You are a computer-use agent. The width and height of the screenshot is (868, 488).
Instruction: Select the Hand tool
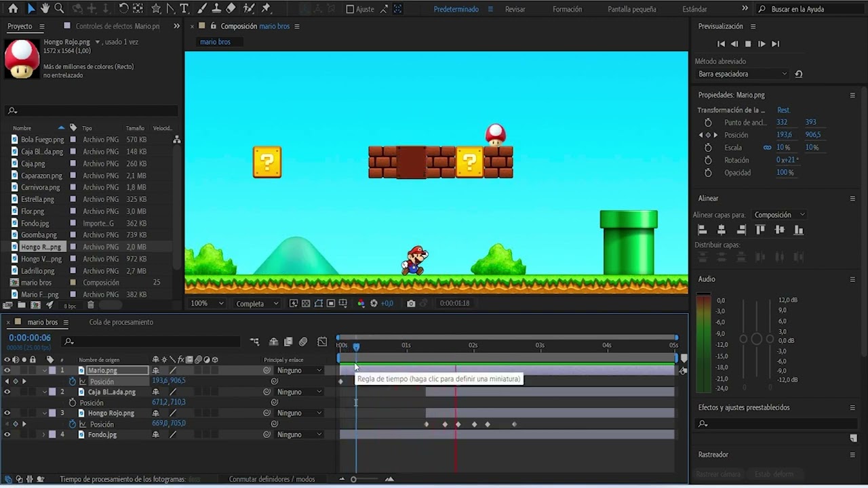point(45,9)
